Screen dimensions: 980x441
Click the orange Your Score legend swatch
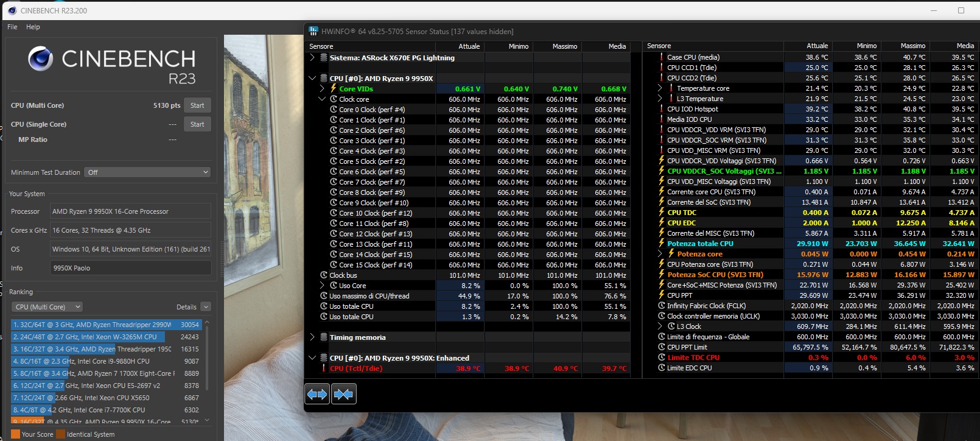click(16, 434)
